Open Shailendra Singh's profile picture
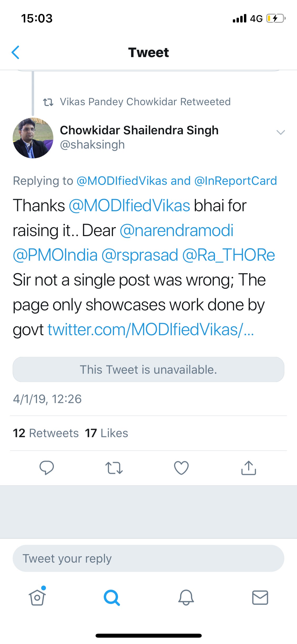This screenshot has height=644, width=297. (x=33, y=138)
